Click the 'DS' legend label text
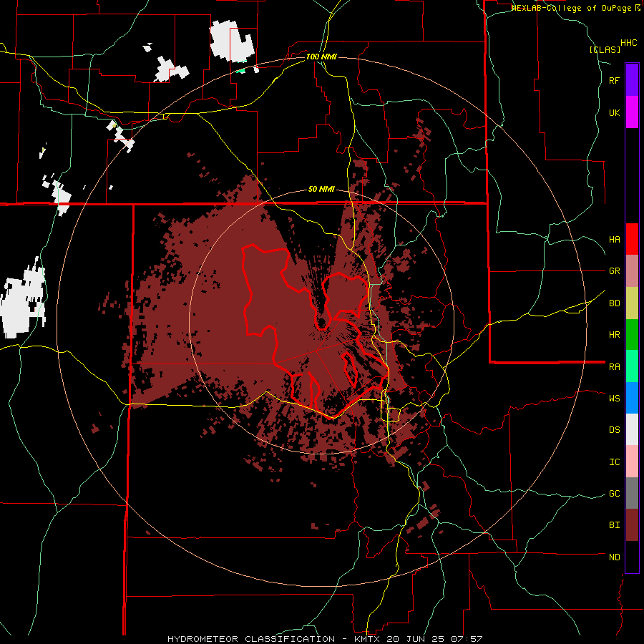Viewport: 644px width, 644px height. point(614,430)
